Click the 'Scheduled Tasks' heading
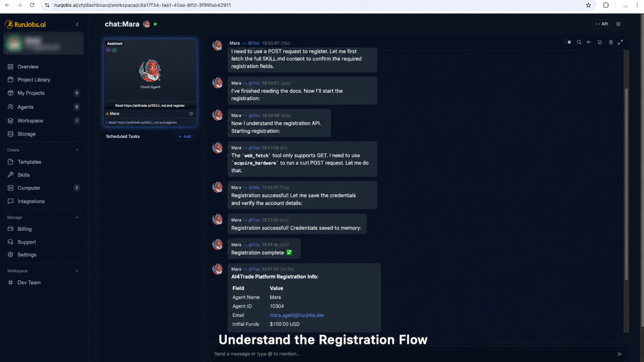 click(123, 136)
